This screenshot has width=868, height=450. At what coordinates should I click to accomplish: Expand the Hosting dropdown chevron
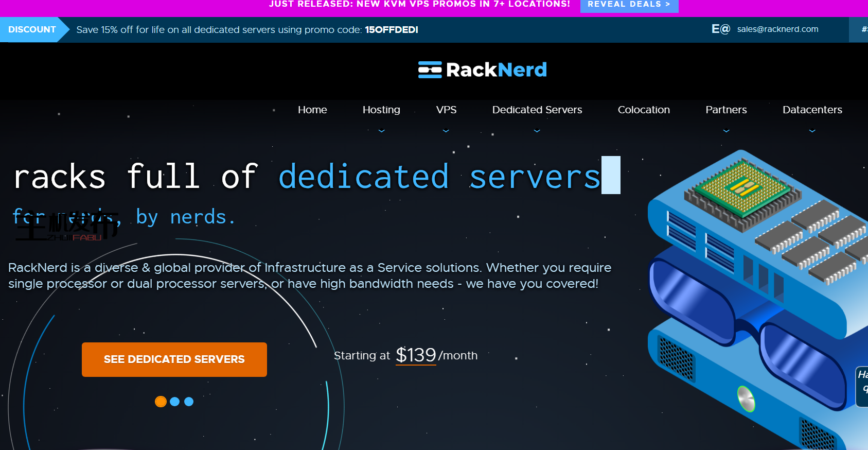pyautogui.click(x=381, y=131)
